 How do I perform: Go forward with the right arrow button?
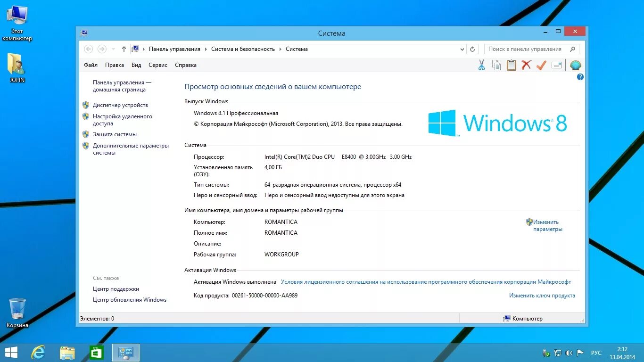pyautogui.click(x=102, y=49)
